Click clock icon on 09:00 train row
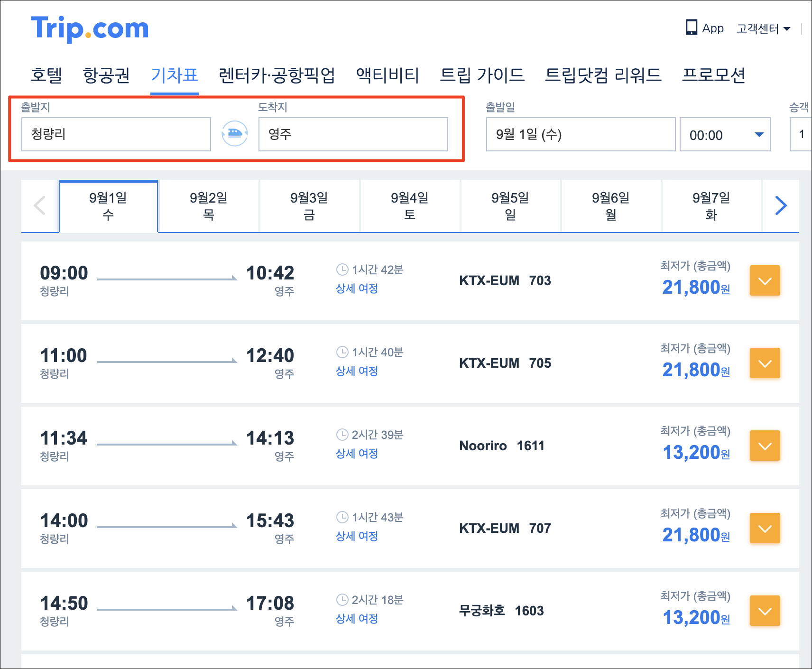The image size is (812, 669). click(x=342, y=269)
